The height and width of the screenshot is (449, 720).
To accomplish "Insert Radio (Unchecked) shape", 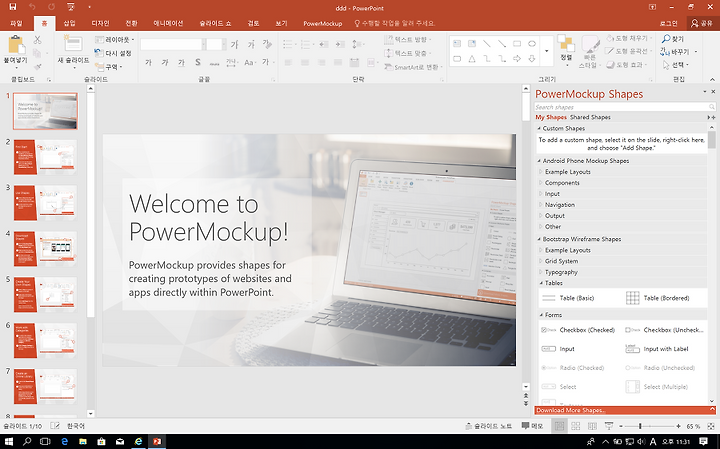I will pos(660,368).
